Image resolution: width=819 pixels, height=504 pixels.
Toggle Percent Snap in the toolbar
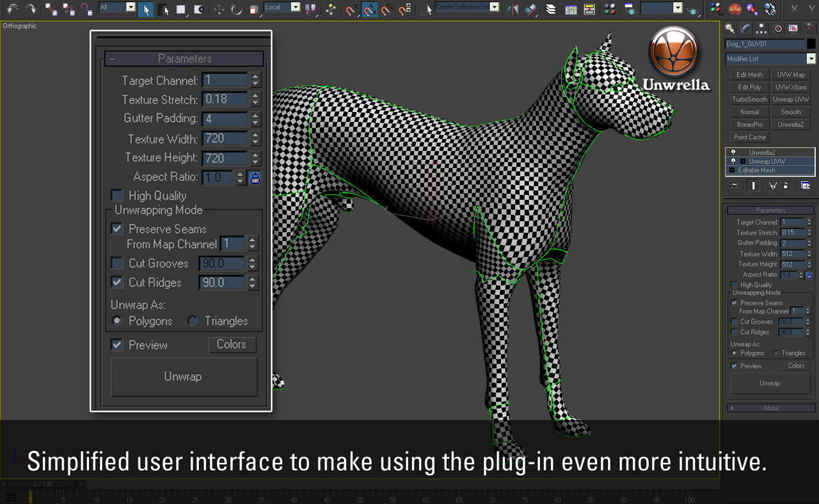click(386, 10)
